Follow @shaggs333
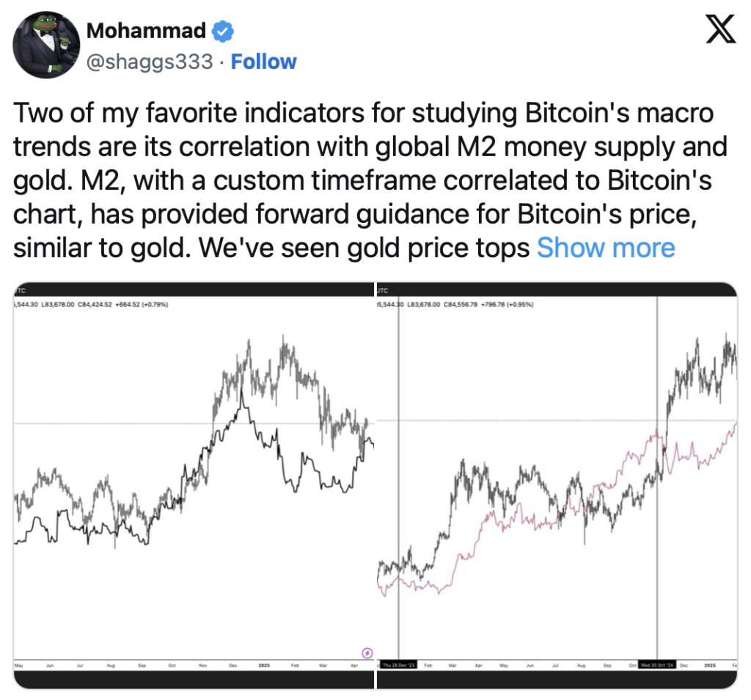Screen dimensions: 751x700 pyautogui.click(x=263, y=62)
